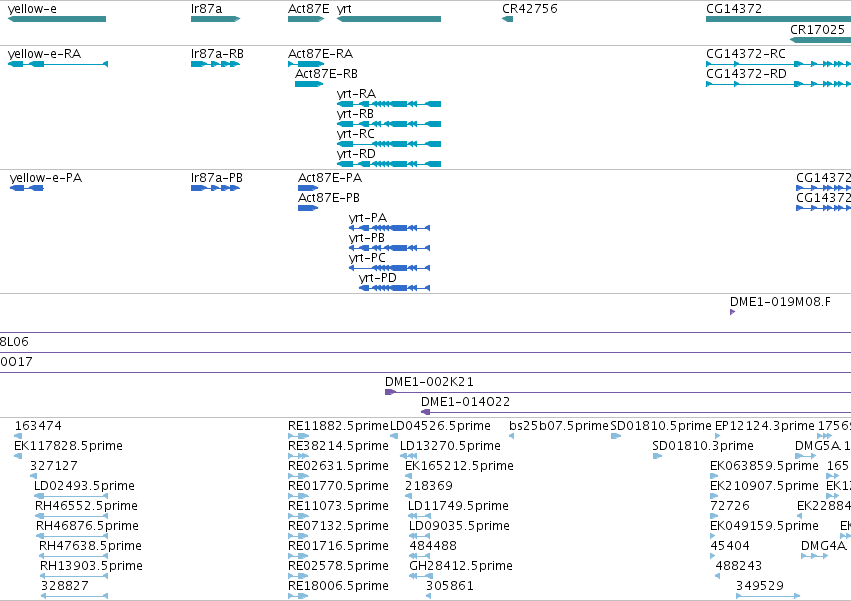Select the SD01810.5prime EST glyph
The width and height of the screenshot is (851, 601).
[616, 436]
